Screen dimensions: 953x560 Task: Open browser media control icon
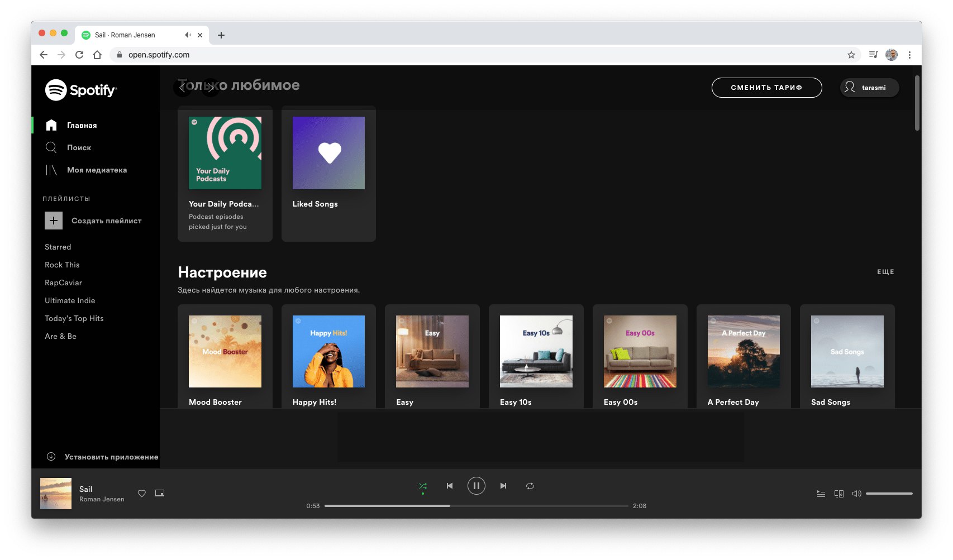[873, 55]
